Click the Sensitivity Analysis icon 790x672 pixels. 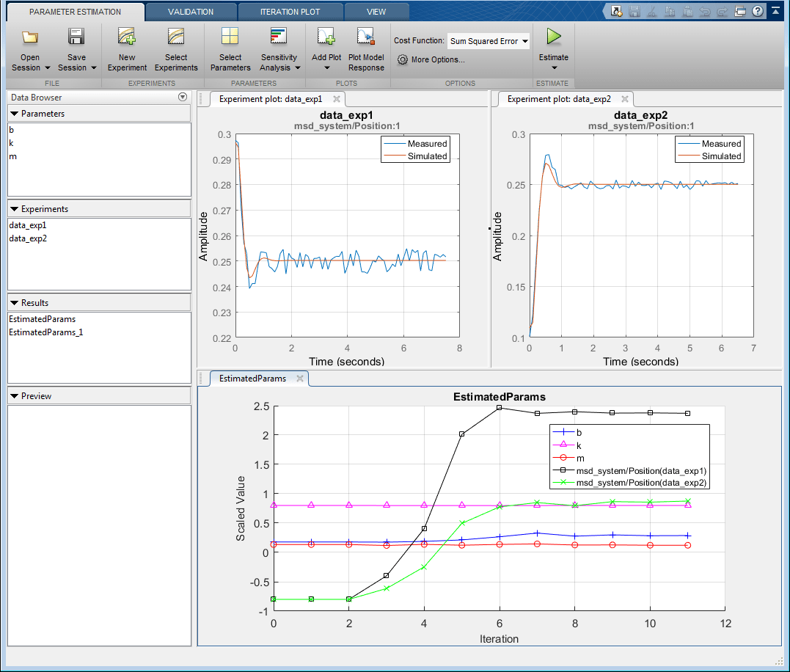coord(279,37)
